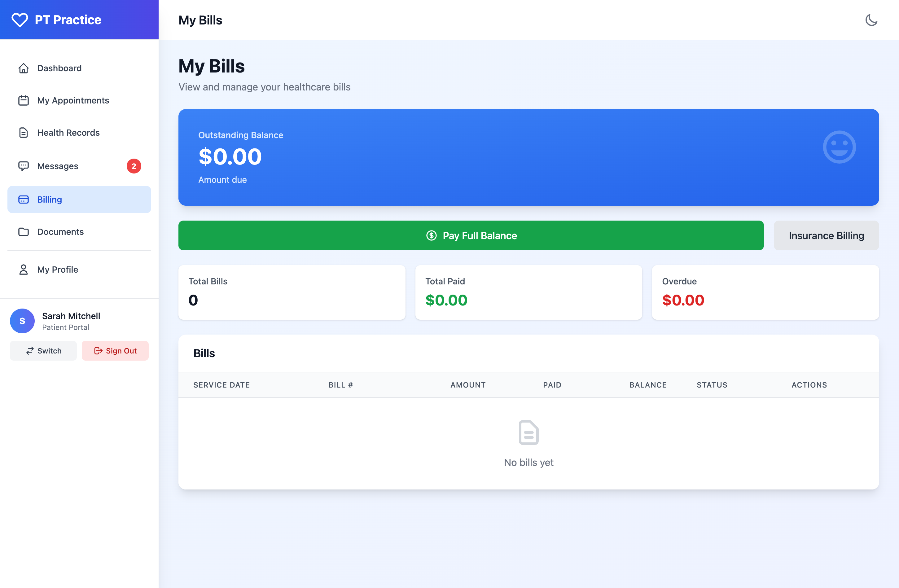Click the My Bills page heading
This screenshot has height=588, width=899.
tap(212, 66)
